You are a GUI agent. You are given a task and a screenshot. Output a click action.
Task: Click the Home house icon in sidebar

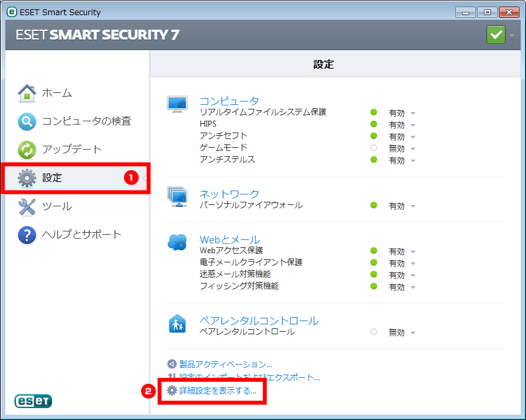tap(26, 93)
